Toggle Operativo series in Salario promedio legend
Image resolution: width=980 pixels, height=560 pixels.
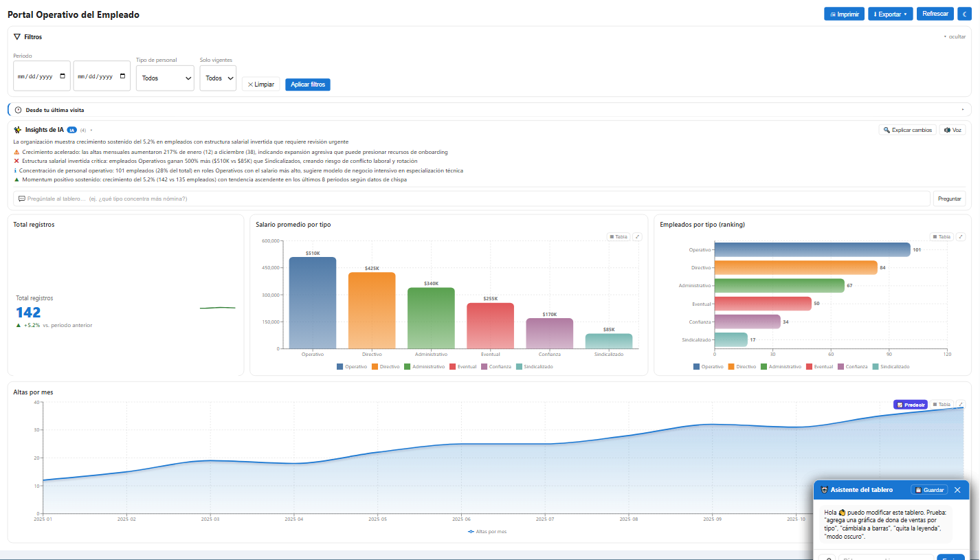click(x=352, y=367)
